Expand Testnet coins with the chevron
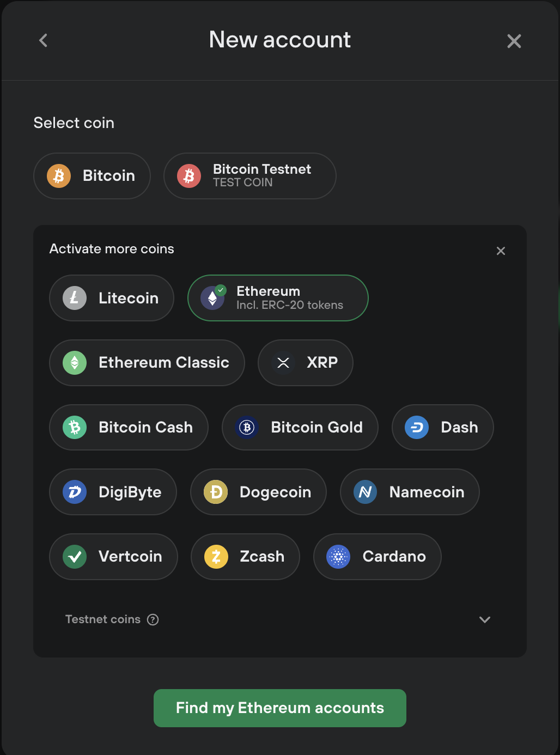560x755 pixels. 485,619
